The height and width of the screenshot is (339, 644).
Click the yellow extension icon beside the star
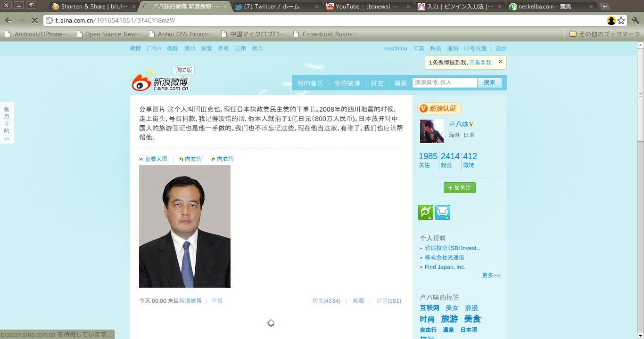click(x=611, y=20)
